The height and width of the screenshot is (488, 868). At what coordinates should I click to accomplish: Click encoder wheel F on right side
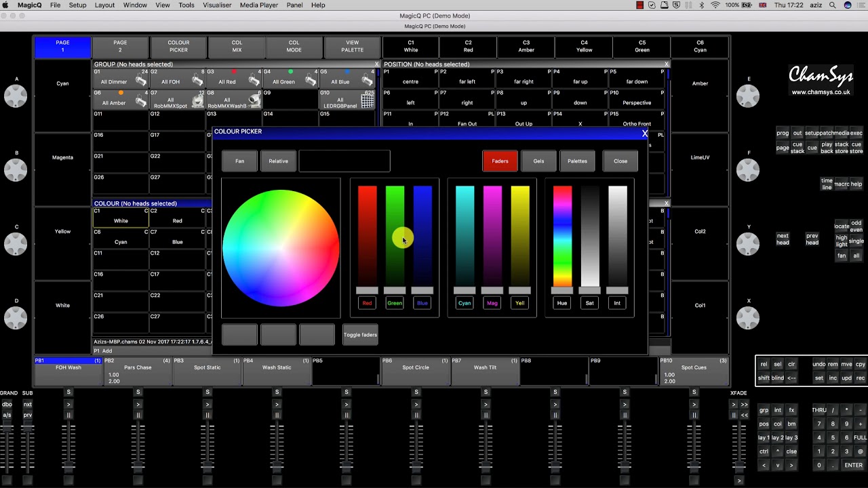click(x=748, y=169)
